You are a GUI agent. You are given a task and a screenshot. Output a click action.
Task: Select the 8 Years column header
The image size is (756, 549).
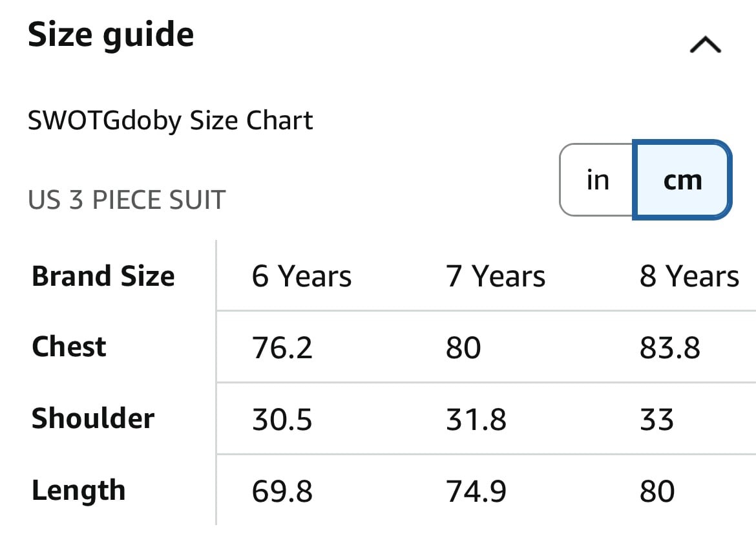click(689, 276)
